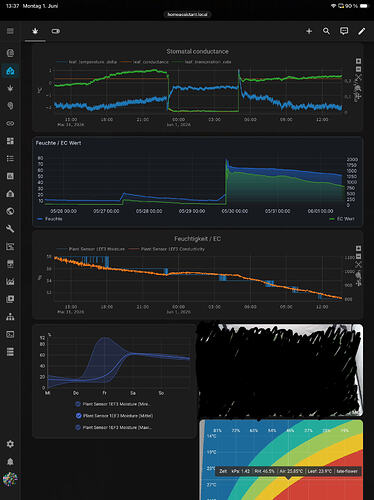Toggle leaf_conductance legend entry
The image size is (374, 500).
(x=144, y=62)
